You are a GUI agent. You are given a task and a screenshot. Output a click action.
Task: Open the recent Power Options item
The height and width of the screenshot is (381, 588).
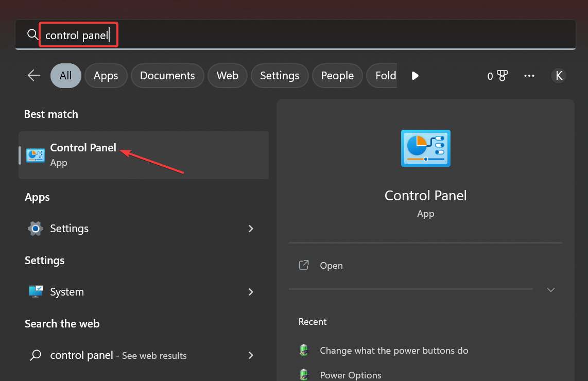[350, 375]
